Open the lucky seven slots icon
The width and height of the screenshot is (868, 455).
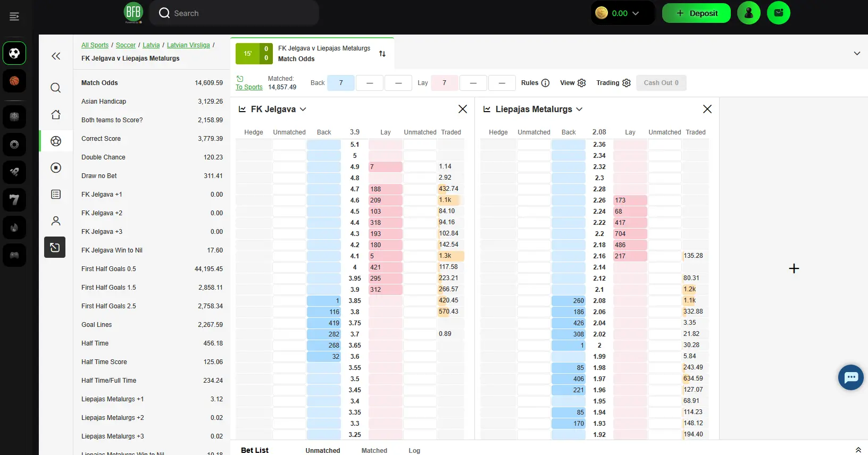pos(14,200)
